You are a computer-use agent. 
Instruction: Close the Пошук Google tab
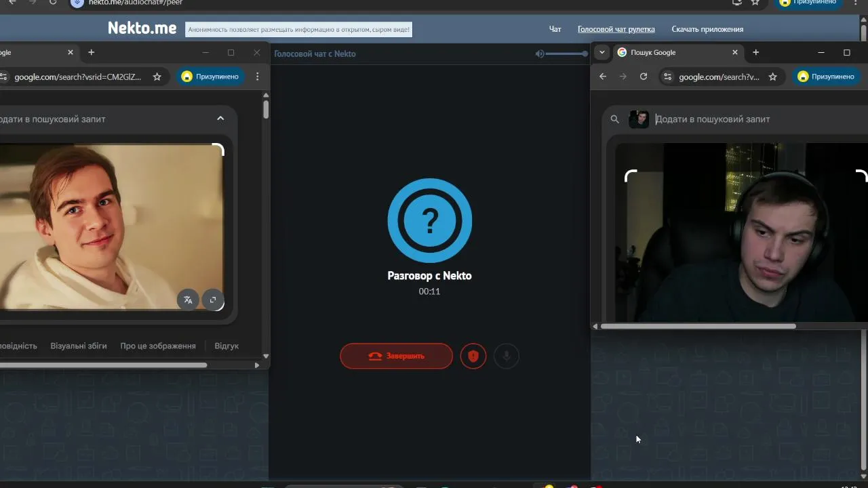(x=734, y=52)
